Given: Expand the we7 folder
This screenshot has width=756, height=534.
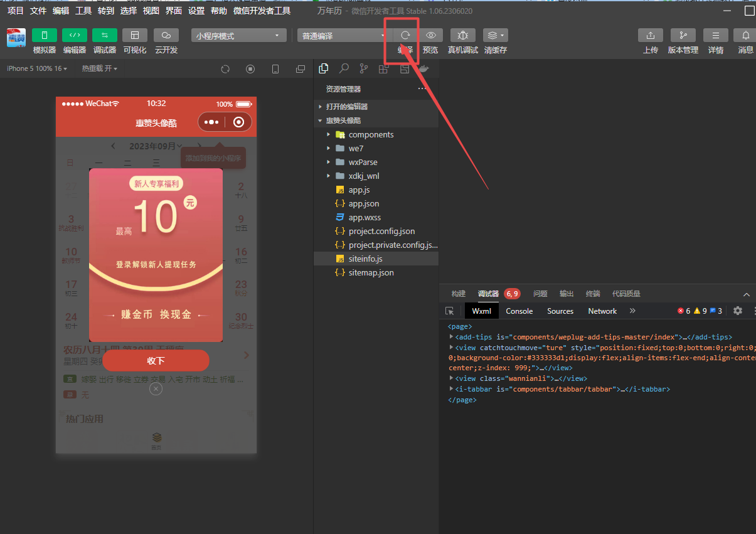Looking at the screenshot, I should tap(376, 148).
